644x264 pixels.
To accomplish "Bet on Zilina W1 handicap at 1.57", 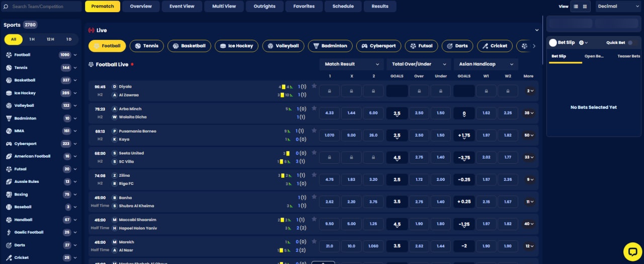I will 486,180.
